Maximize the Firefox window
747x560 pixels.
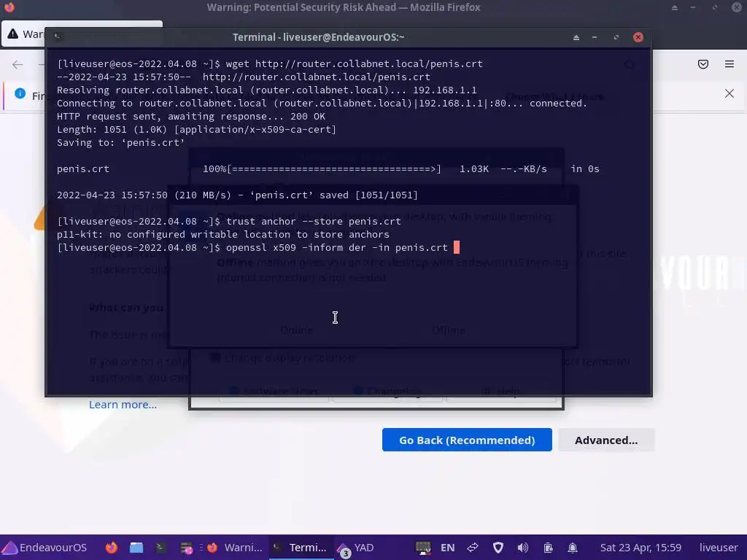pos(715,7)
